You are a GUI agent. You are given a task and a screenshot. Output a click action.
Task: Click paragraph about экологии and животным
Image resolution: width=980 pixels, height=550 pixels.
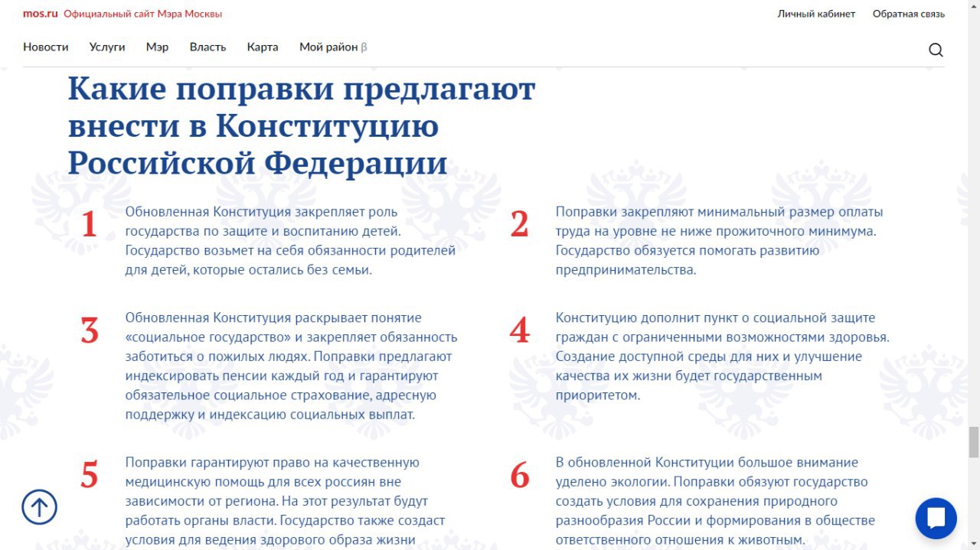point(715,501)
